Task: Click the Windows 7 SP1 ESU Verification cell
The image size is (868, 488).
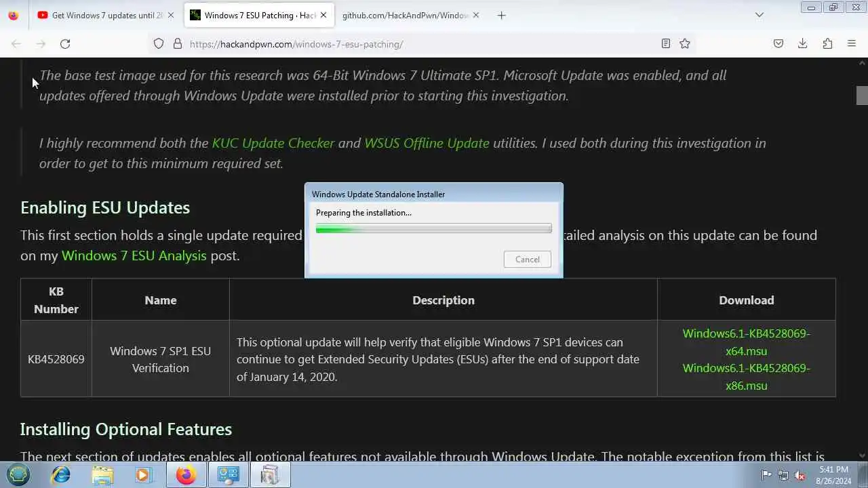Action: (x=161, y=359)
